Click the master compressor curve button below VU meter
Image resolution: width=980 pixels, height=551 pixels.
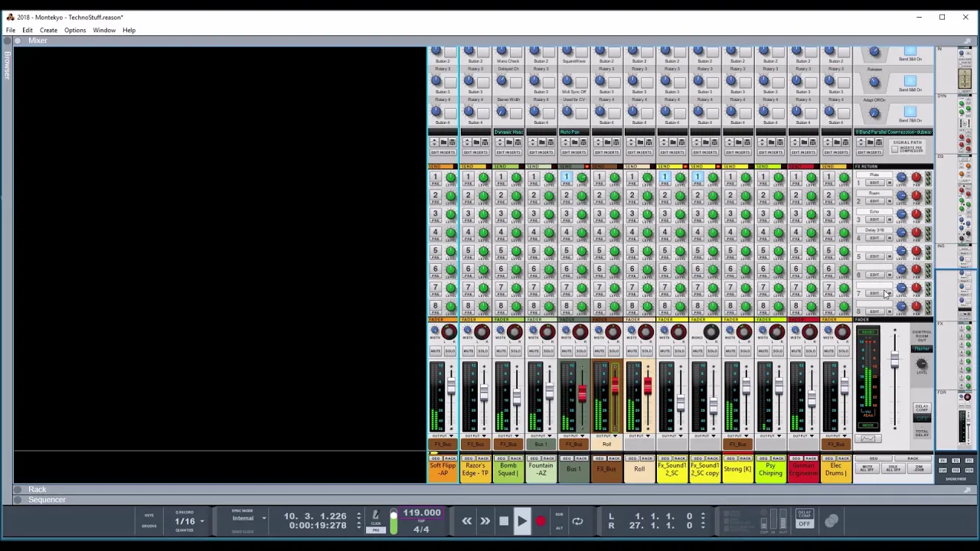(868, 439)
